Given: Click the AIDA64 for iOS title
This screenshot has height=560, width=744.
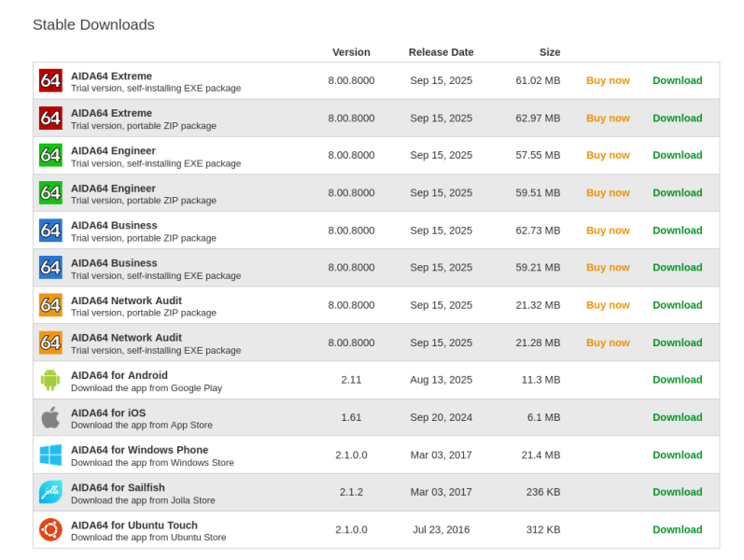Looking at the screenshot, I should pyautogui.click(x=108, y=413).
